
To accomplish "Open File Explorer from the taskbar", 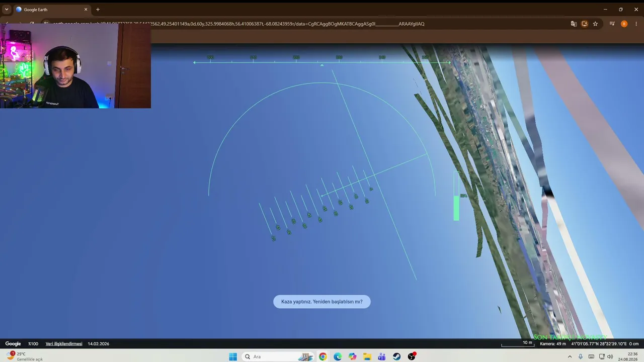I will pos(367,356).
